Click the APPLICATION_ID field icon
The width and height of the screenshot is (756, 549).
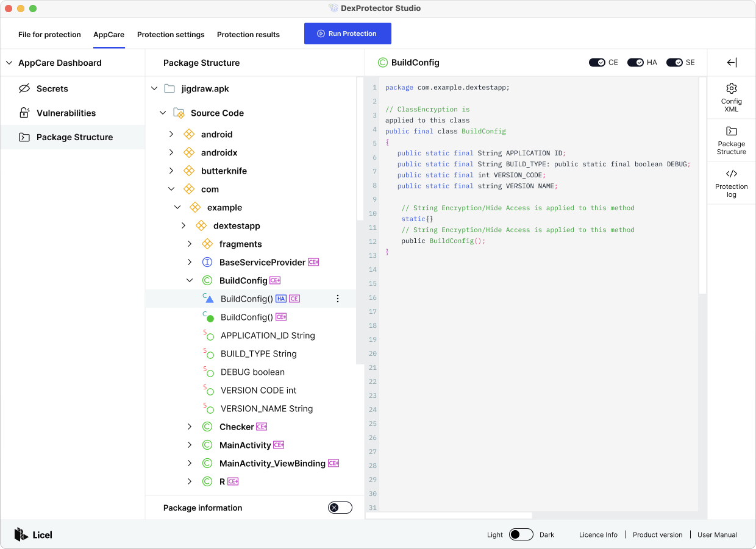(x=209, y=335)
